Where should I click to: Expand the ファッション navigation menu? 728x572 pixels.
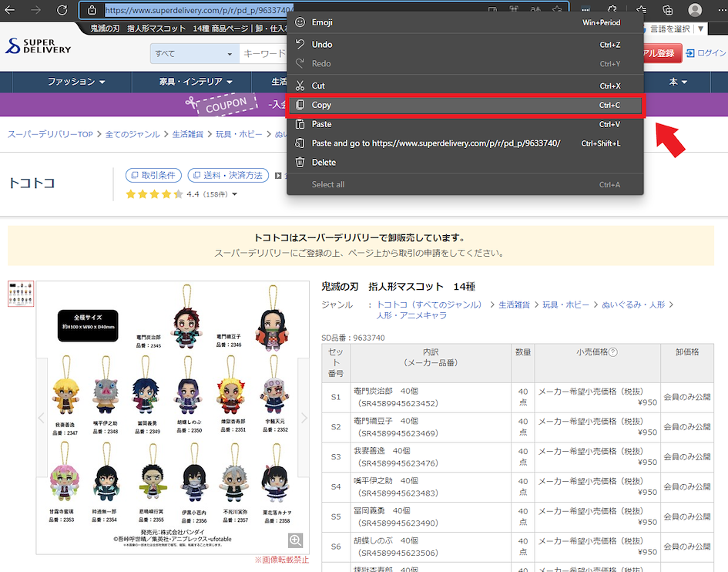pos(76,82)
